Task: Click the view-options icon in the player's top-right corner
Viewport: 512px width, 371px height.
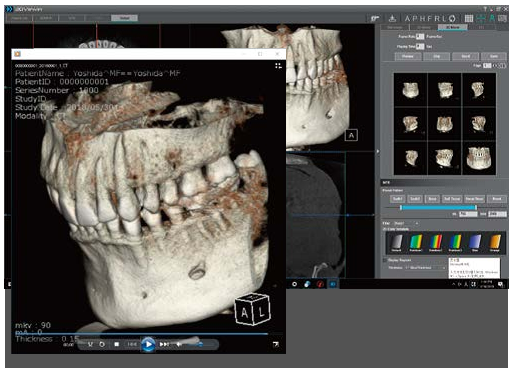Action: pos(278,66)
